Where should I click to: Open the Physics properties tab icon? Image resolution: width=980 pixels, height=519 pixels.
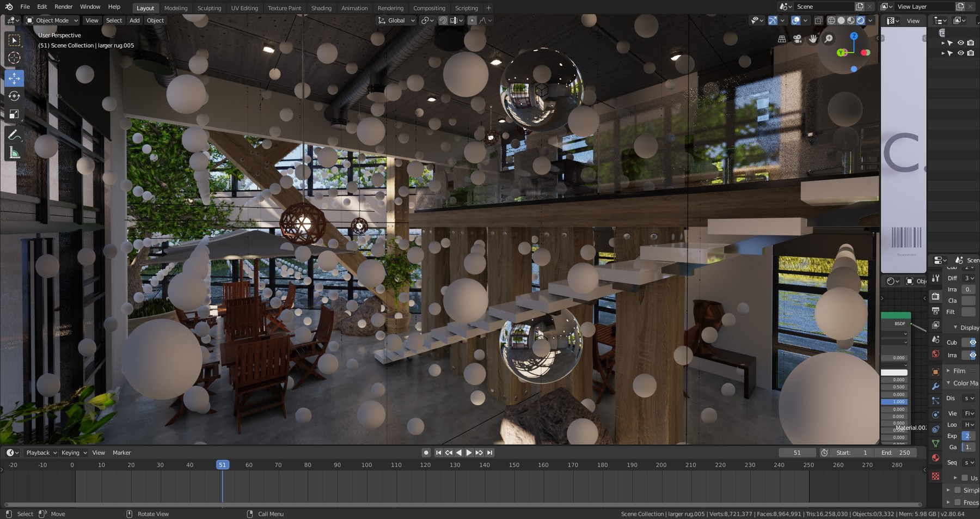(935, 414)
